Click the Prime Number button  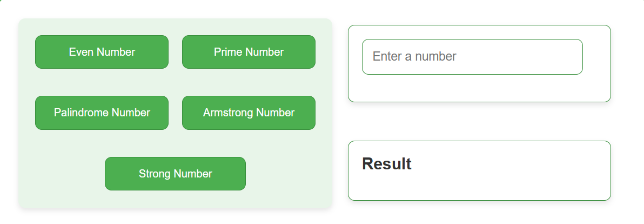pos(249,52)
